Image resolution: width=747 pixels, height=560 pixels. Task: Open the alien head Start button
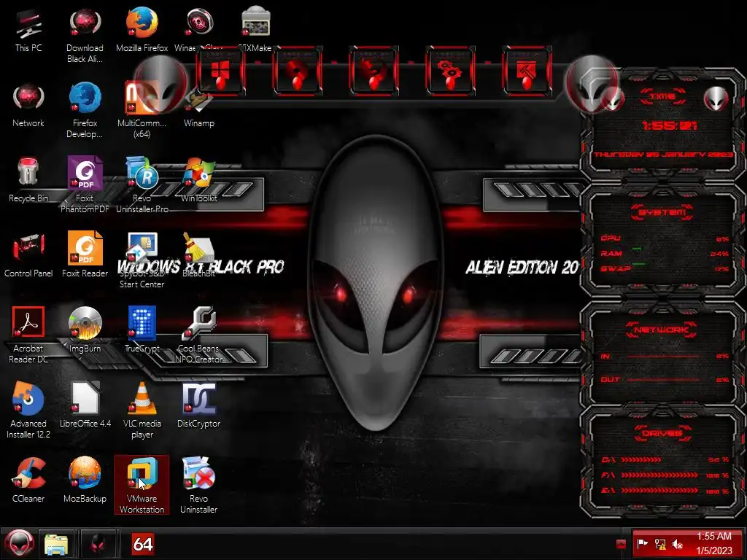pos(19,543)
